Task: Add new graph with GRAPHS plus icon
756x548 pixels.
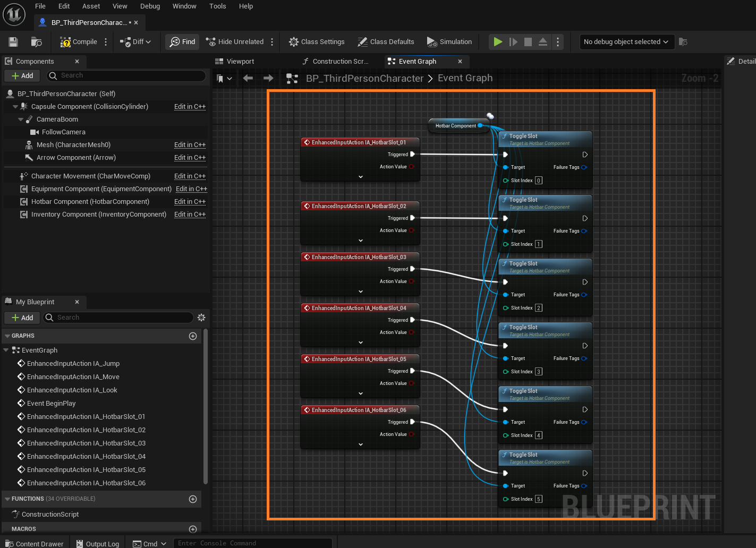Action: (x=193, y=336)
